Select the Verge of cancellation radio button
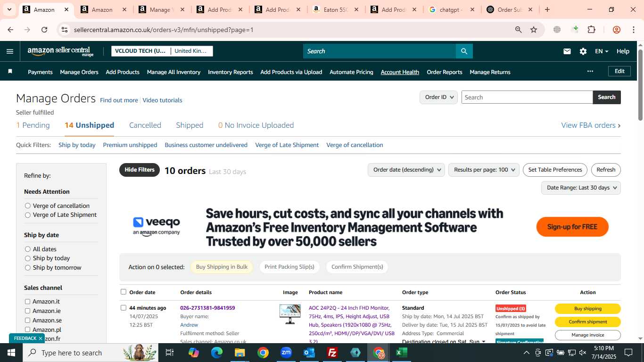The width and height of the screenshot is (644, 362). [28, 206]
